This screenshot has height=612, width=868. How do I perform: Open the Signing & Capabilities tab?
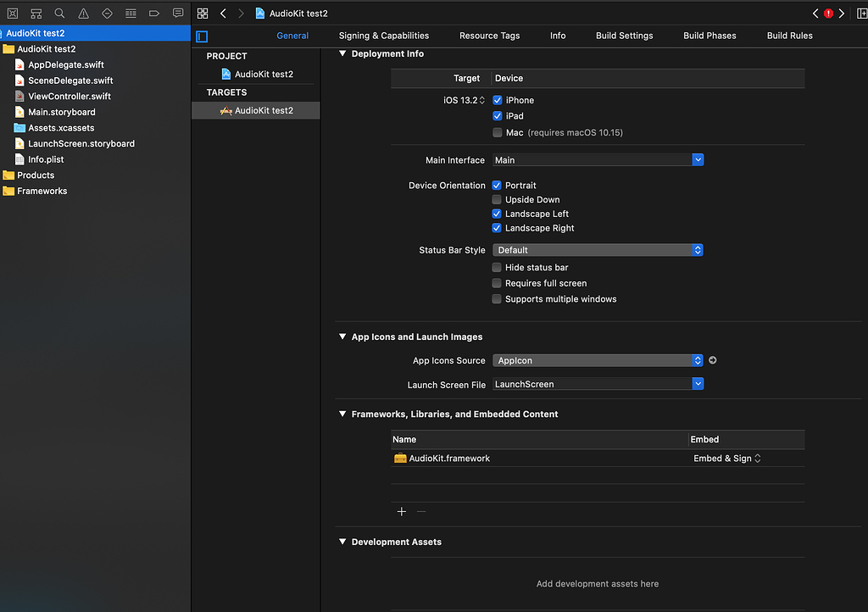click(x=383, y=36)
